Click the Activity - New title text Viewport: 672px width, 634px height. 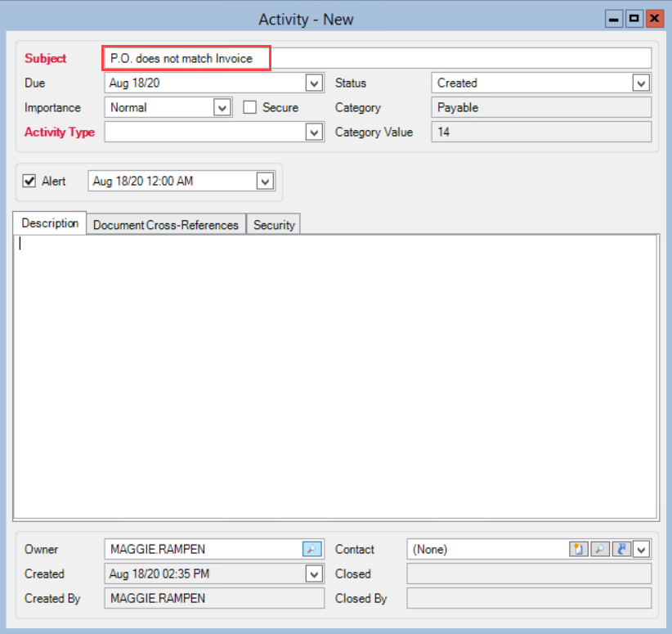click(306, 20)
